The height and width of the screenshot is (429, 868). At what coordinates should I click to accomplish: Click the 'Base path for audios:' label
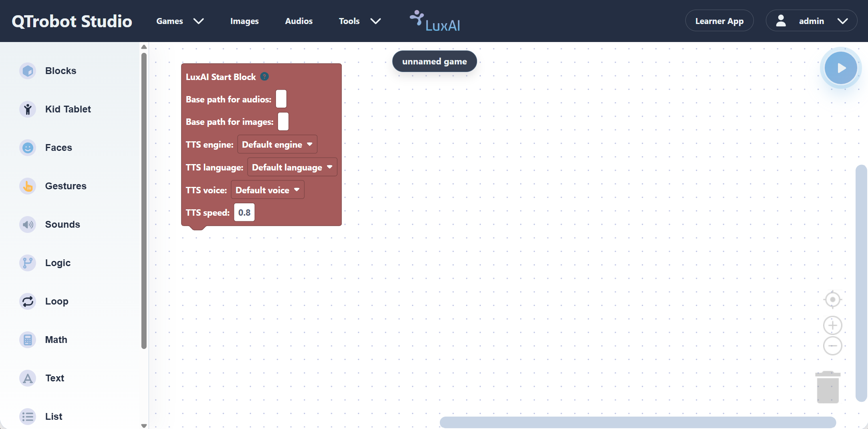(228, 100)
